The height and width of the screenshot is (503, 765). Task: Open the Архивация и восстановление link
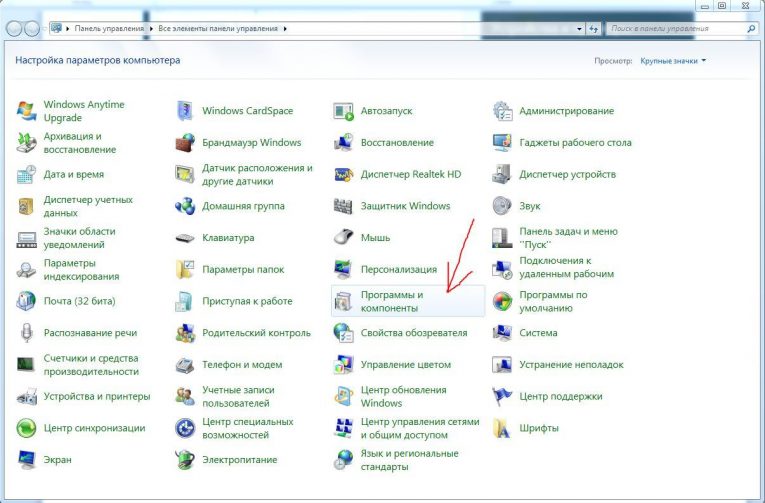tap(80, 143)
